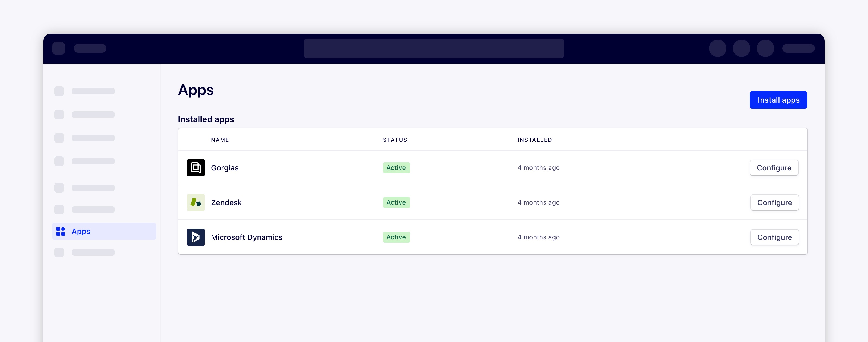Configure the Zendesk app
This screenshot has width=868, height=342.
point(774,202)
